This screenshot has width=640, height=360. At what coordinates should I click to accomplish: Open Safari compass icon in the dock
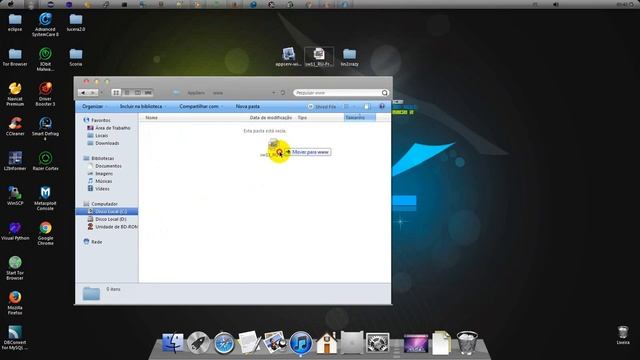224,343
